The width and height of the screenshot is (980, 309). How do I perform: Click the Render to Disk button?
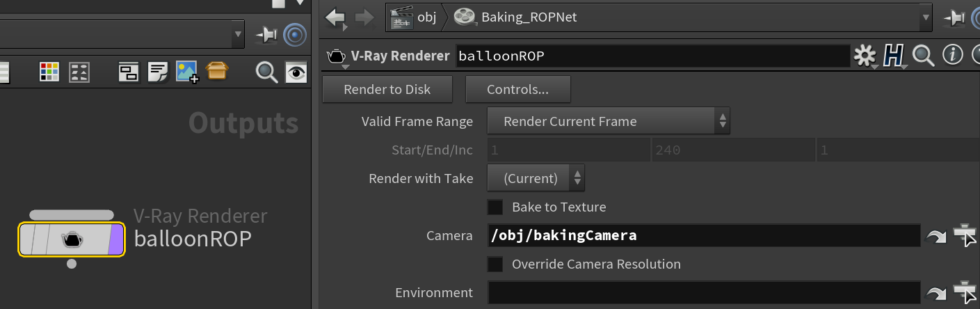(387, 89)
